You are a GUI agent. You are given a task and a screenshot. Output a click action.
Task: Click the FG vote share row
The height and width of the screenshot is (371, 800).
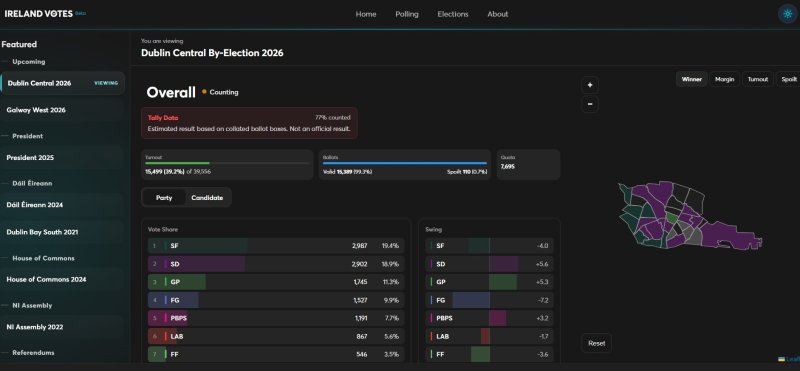coord(276,301)
